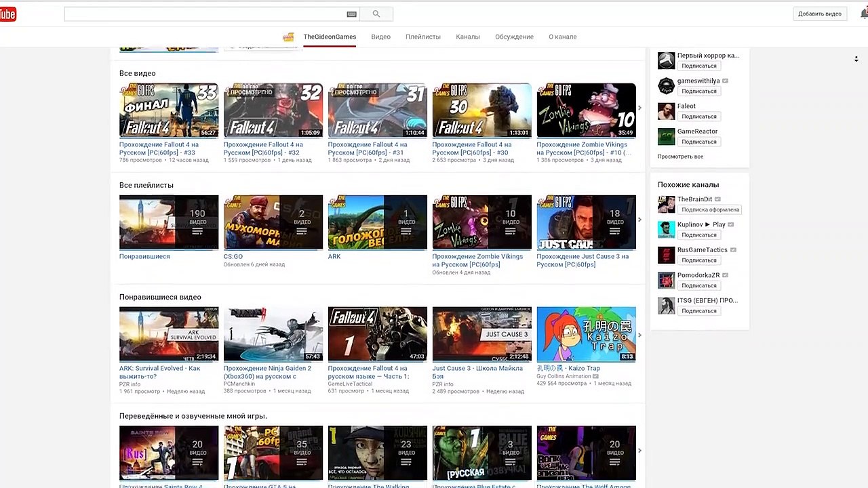Expand the Понравившиеся видео row arrow

coord(639,335)
